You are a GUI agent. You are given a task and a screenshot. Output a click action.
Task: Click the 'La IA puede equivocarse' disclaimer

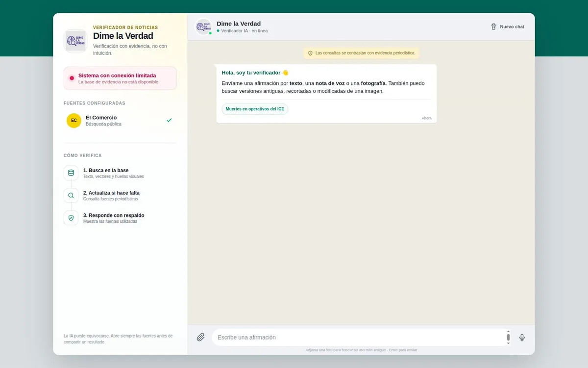pos(118,339)
